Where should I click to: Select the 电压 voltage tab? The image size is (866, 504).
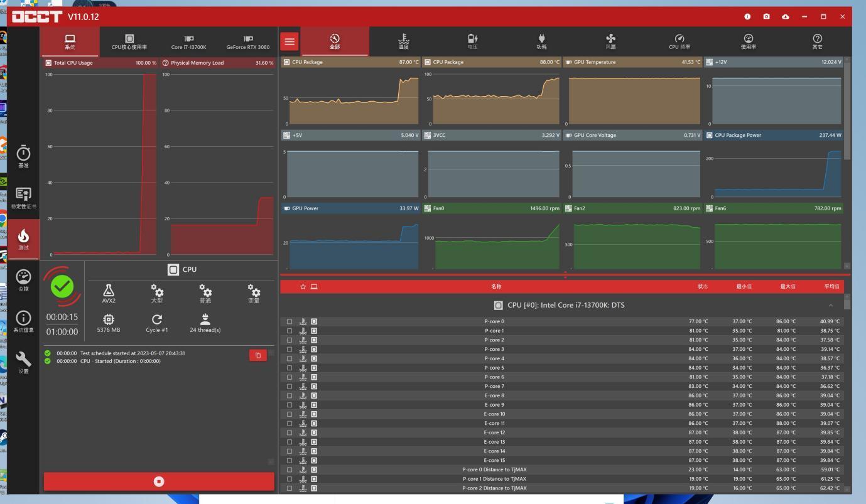coord(472,41)
